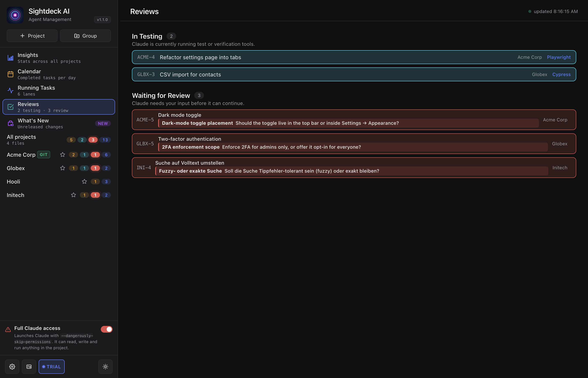This screenshot has width=588, height=378.
Task: Open the Initech project in sidebar
Action: (x=59, y=195)
